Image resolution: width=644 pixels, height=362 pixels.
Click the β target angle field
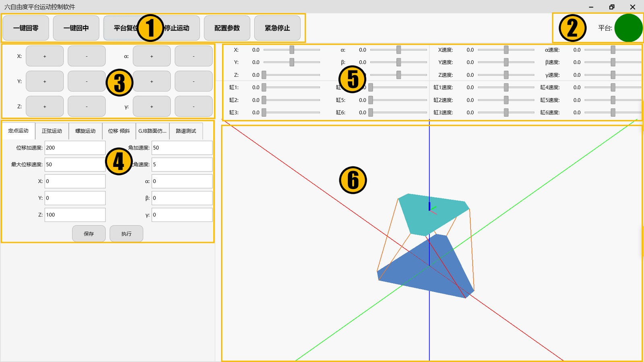pyautogui.click(x=182, y=198)
